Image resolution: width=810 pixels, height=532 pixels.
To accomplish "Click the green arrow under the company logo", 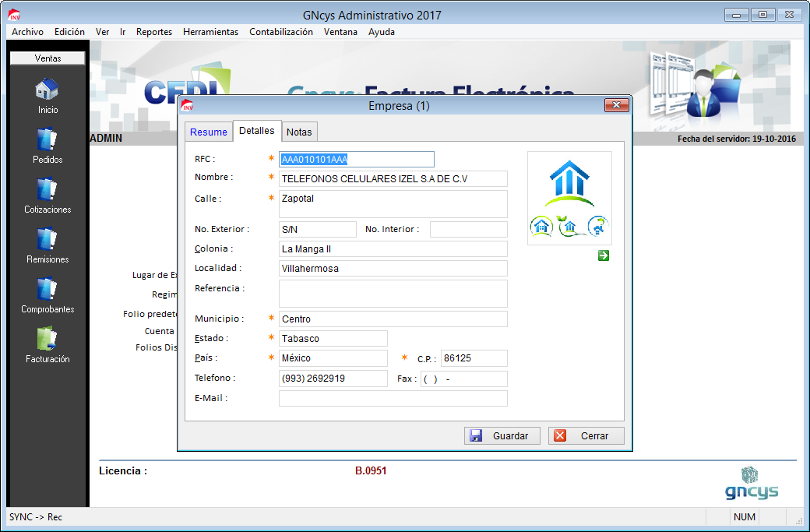I will (x=604, y=255).
